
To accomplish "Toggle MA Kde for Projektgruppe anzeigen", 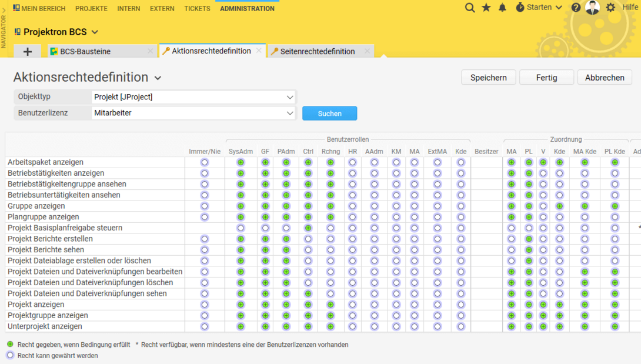I will pyautogui.click(x=585, y=315).
